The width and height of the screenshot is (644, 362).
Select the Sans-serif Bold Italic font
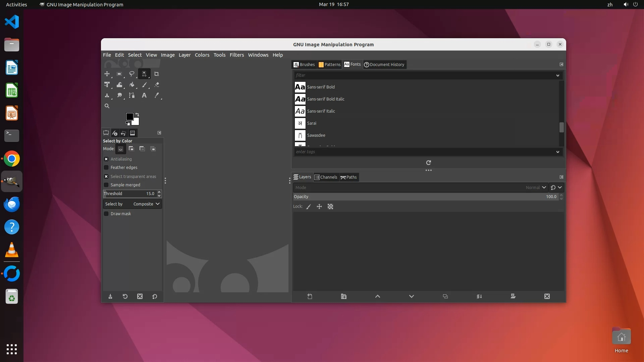coord(325,99)
